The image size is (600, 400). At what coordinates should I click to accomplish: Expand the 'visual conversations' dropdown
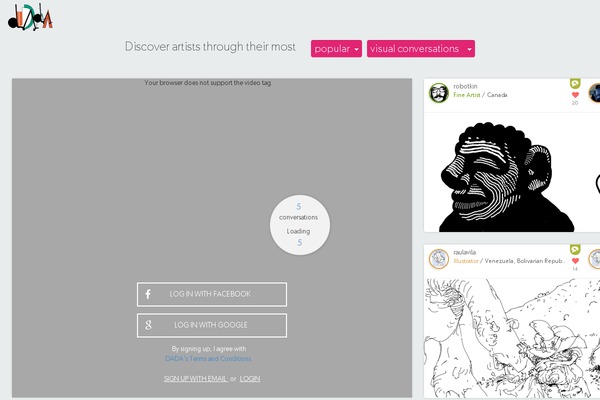click(x=421, y=49)
